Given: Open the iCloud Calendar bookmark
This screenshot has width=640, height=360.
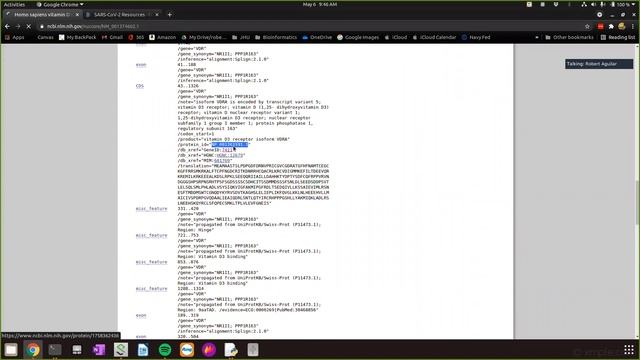Looking at the screenshot, I should 434,37.
